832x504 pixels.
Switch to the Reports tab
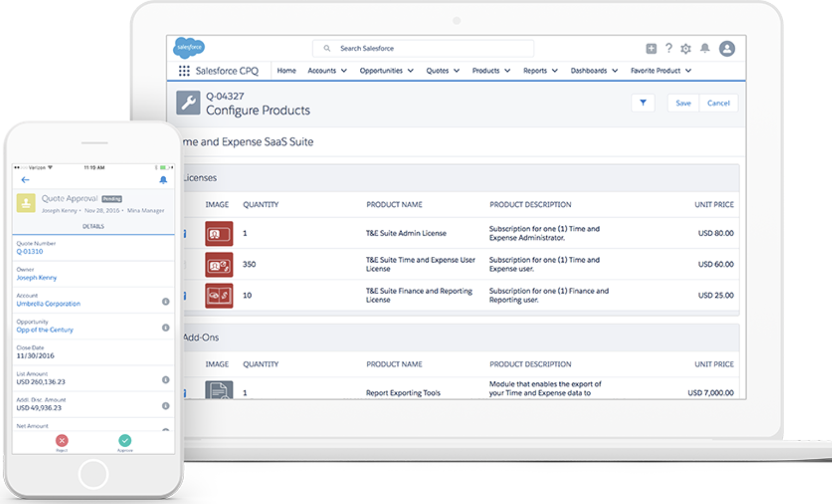coord(535,70)
